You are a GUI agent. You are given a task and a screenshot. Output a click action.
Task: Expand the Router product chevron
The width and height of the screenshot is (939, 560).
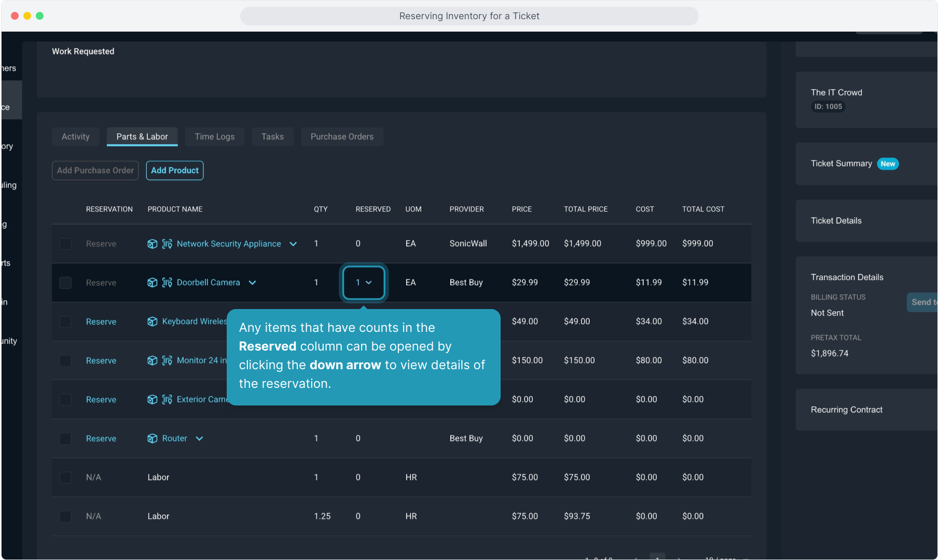tap(199, 439)
